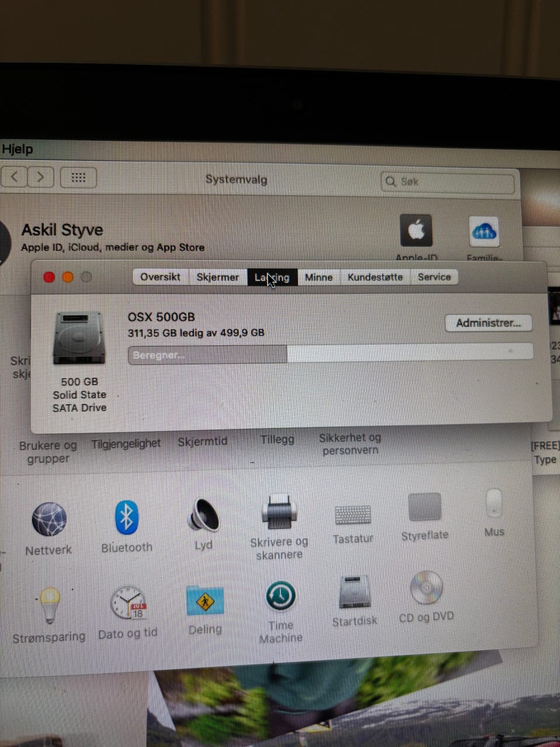Screen dimensions: 560x747
Task: Click the 500 GB SATA drive icon
Action: [79, 337]
